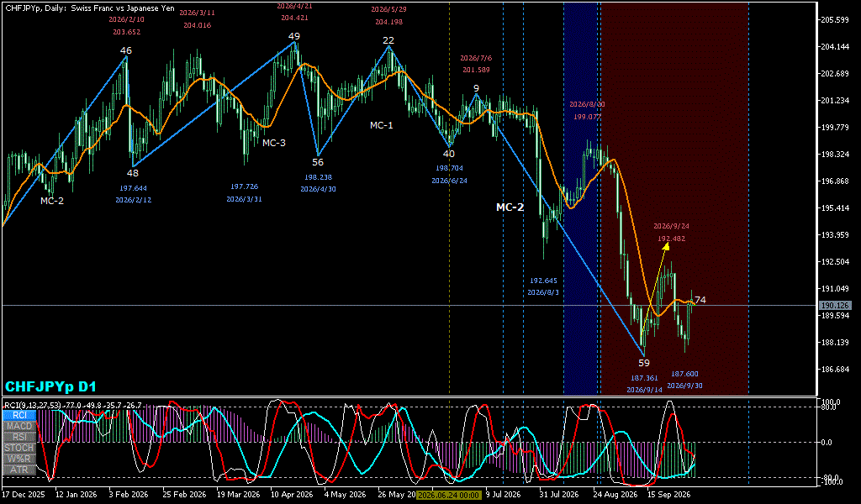Image resolution: width=861 pixels, height=504 pixels.
Task: Click the target price 192.482
Action: pyautogui.click(x=672, y=239)
